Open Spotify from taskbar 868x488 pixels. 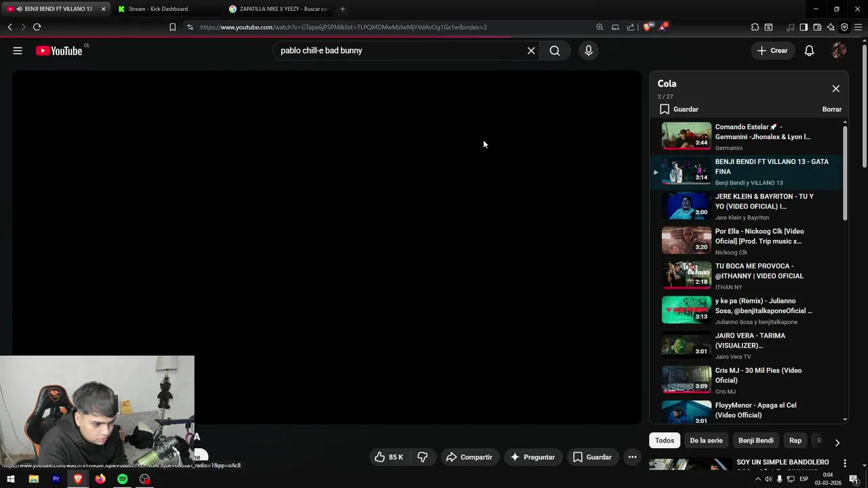coord(122,479)
